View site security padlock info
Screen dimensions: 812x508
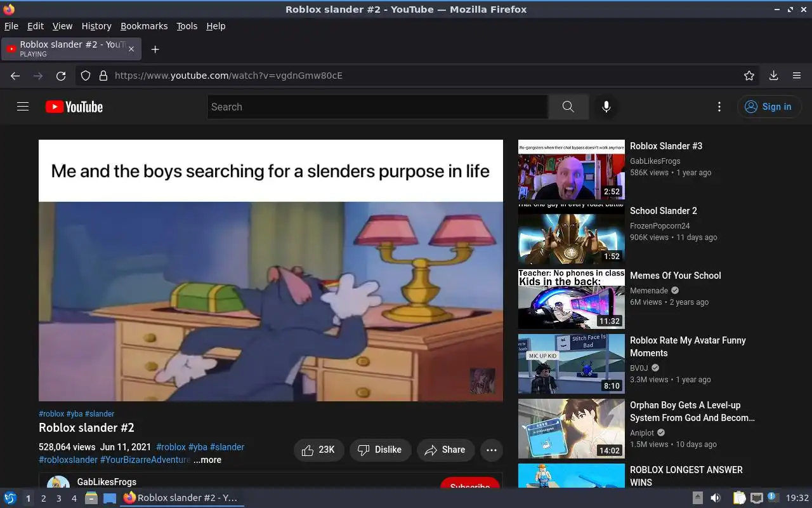click(103, 76)
